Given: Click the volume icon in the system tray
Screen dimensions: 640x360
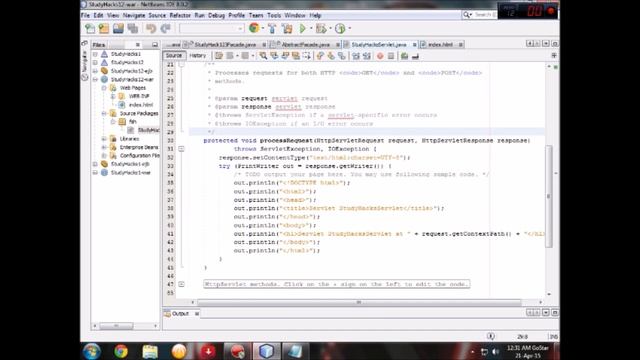Looking at the screenshot, I should point(495,351).
